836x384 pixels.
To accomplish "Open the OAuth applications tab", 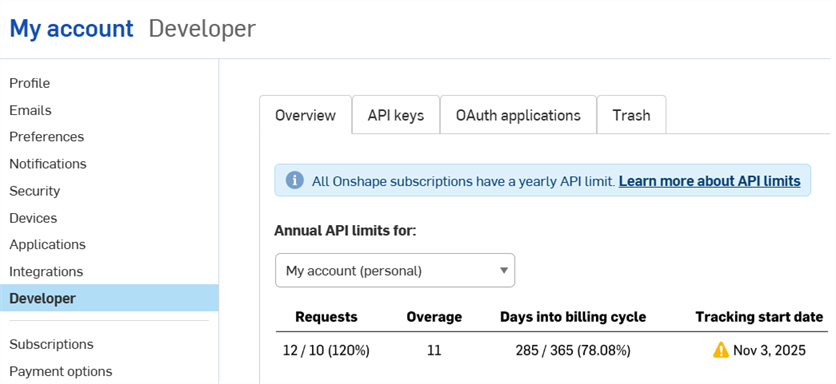I will coord(518,115).
